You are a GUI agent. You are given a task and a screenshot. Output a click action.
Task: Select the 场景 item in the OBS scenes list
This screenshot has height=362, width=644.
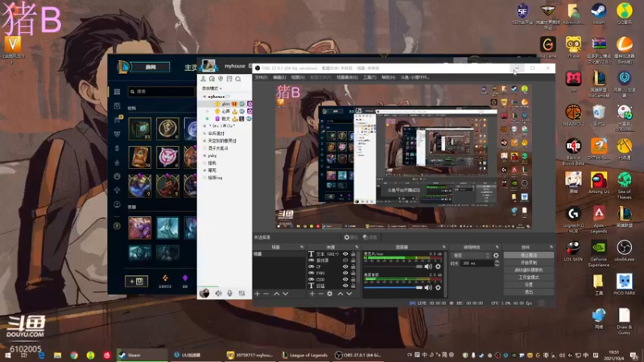coord(279,254)
